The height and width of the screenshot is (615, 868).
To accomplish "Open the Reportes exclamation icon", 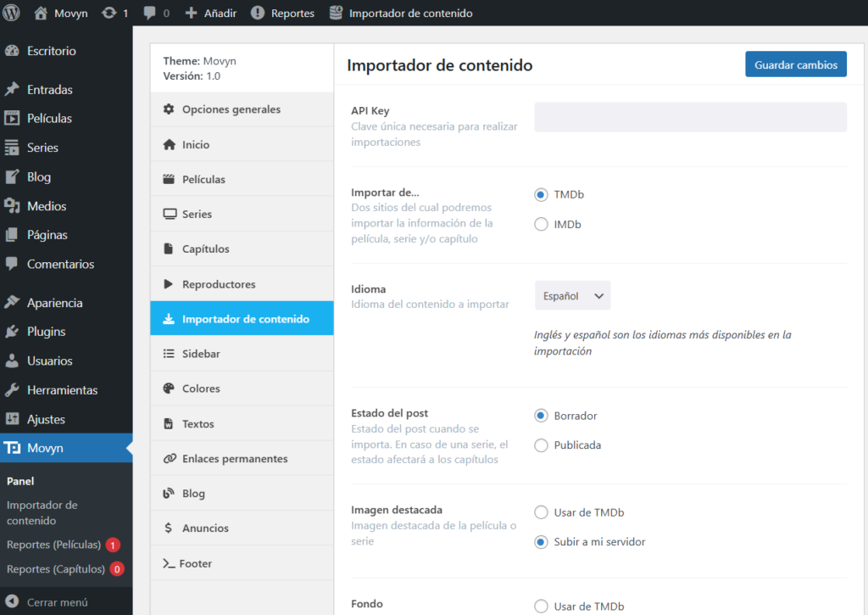I will (x=257, y=13).
